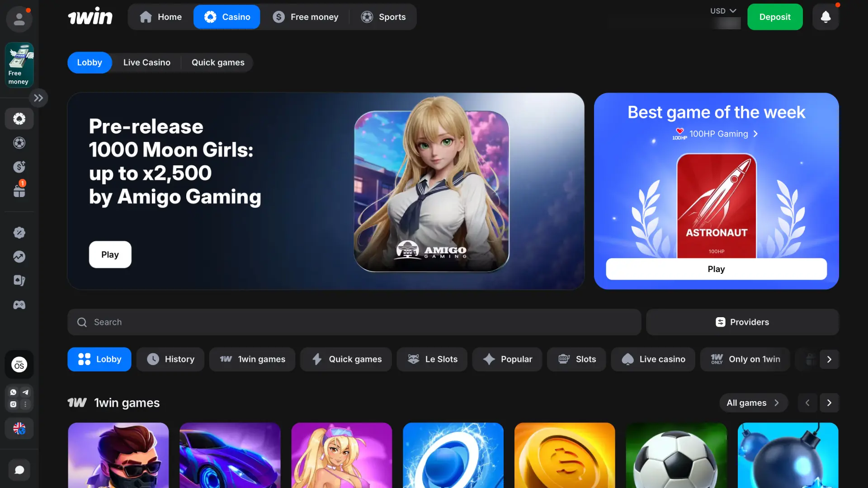Image resolution: width=868 pixels, height=488 pixels.
Task: Open the Sports nav item
Action: pyautogui.click(x=383, y=17)
